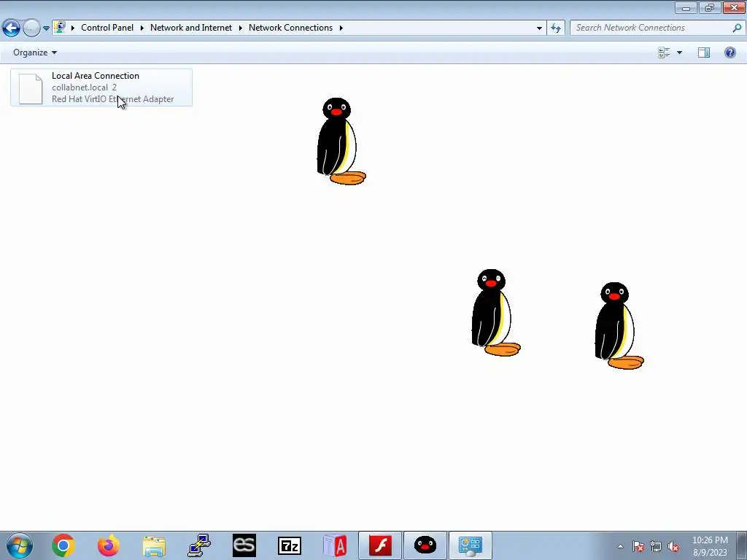Open the Windows Start menu

(19, 545)
